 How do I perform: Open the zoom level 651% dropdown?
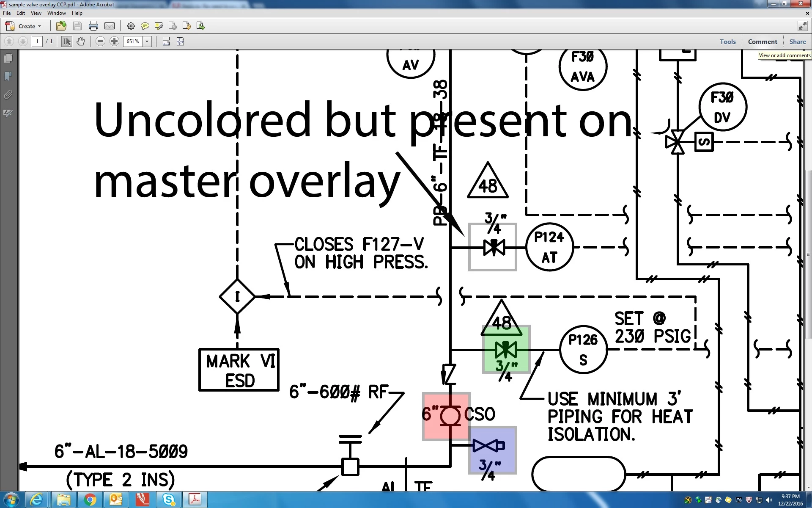(147, 41)
